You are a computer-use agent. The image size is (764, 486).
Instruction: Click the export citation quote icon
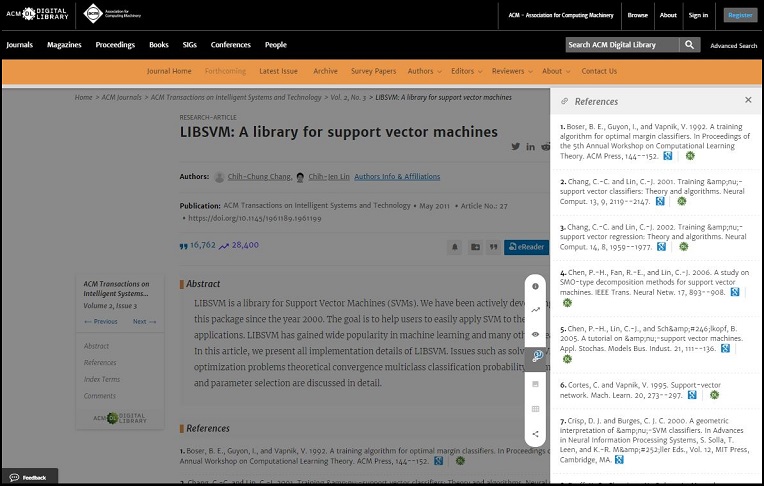tap(494, 247)
